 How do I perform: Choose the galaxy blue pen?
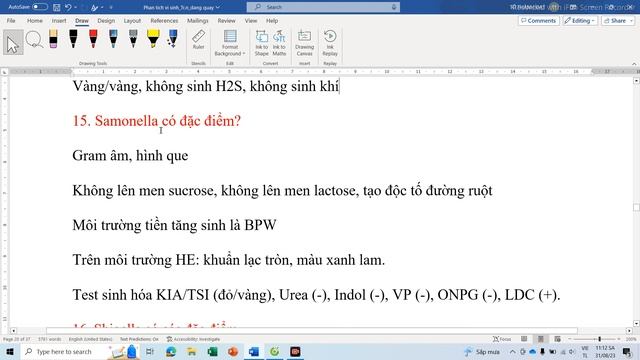pos(113,39)
